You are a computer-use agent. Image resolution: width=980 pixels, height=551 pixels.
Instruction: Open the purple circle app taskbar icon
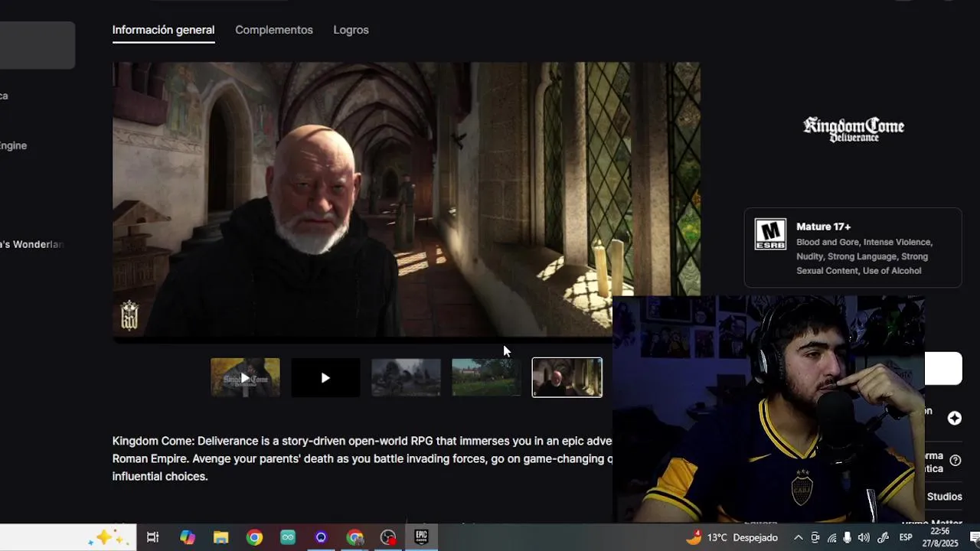321,537
